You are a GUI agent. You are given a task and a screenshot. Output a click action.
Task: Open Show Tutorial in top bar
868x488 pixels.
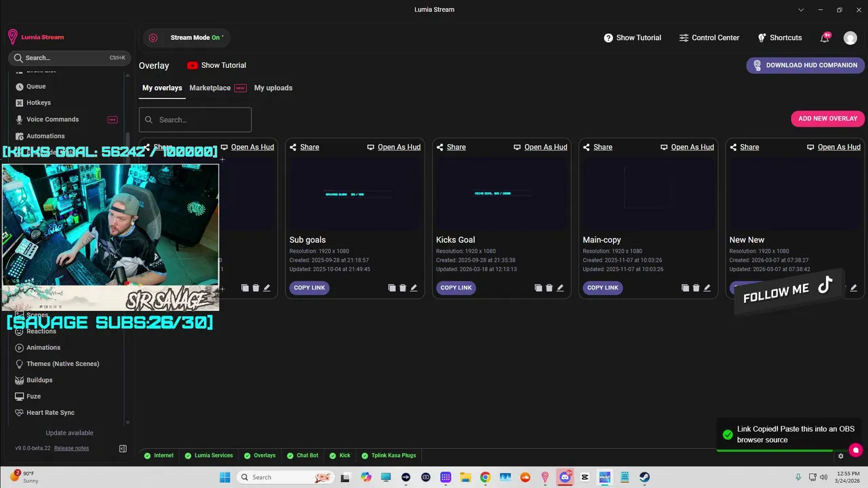(x=633, y=38)
